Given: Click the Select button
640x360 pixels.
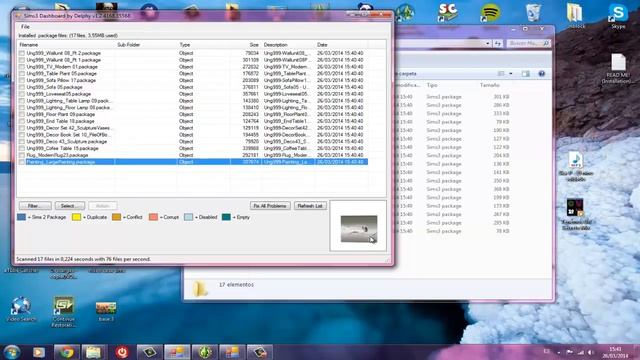Looking at the screenshot, I should (70, 206).
